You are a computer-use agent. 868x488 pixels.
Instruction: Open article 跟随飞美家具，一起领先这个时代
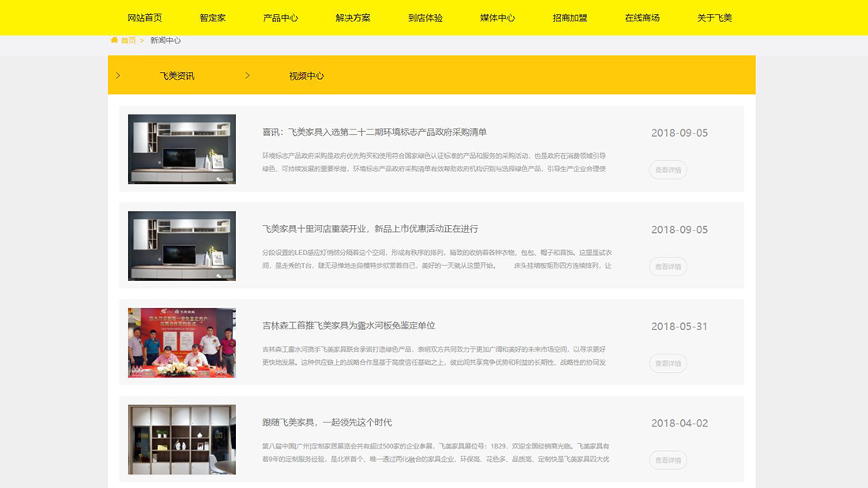327,422
